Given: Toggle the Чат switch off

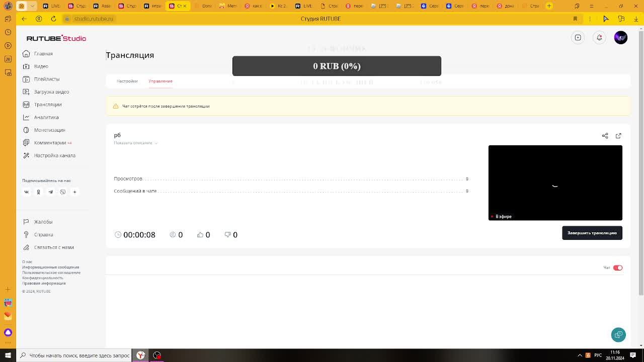Looking at the screenshot, I should point(618,268).
